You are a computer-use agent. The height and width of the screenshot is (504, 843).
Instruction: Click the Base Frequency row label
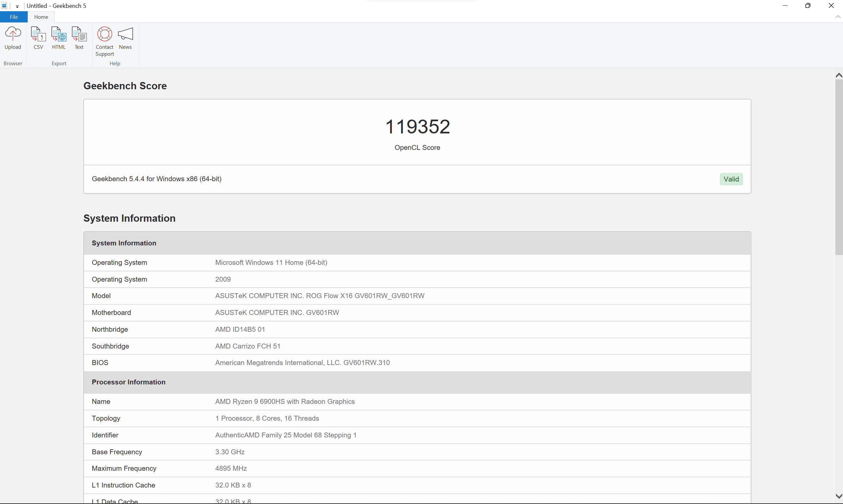click(117, 452)
